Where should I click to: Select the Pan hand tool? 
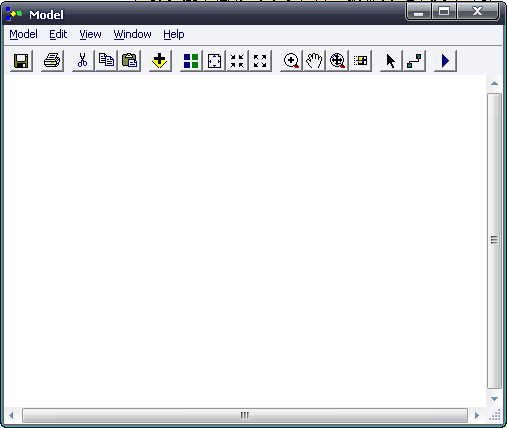(x=314, y=61)
